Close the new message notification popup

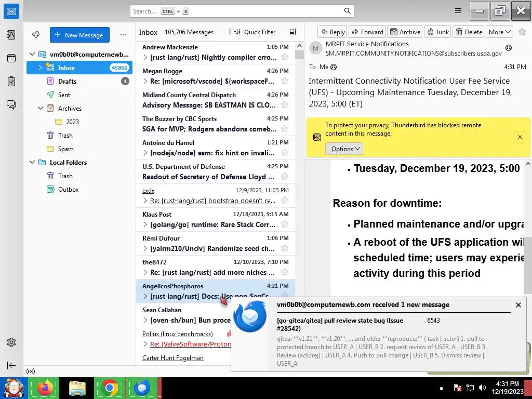tap(518, 305)
